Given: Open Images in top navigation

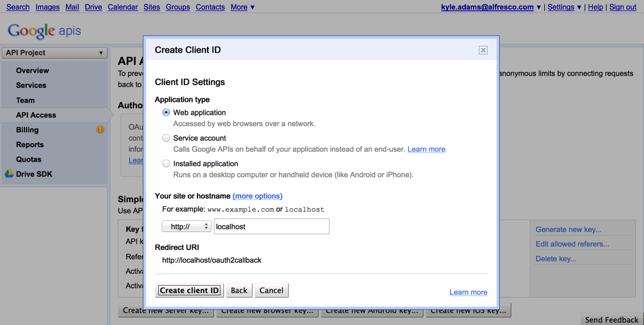Looking at the screenshot, I should (x=48, y=7).
